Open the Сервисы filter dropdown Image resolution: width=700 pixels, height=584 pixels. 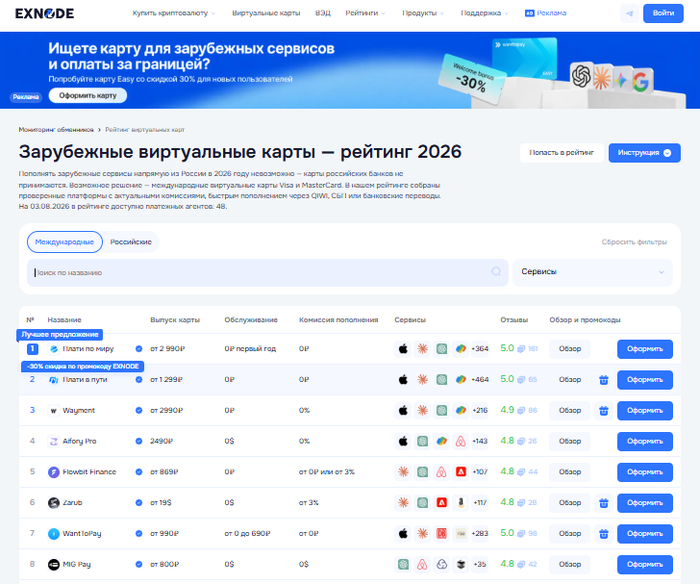pyautogui.click(x=592, y=272)
